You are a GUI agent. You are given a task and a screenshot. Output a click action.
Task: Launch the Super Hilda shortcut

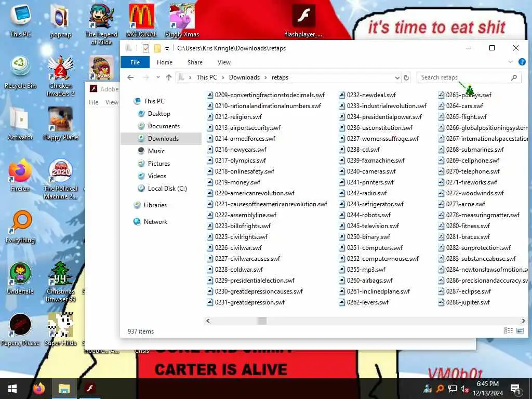tap(60, 329)
